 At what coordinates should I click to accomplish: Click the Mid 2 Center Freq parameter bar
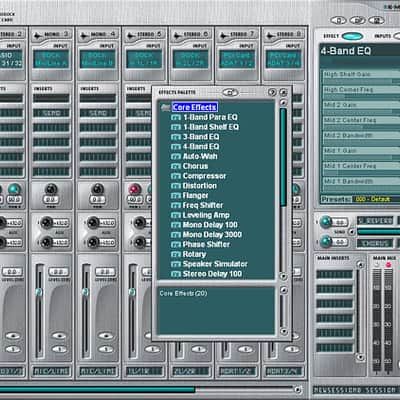(x=361, y=123)
